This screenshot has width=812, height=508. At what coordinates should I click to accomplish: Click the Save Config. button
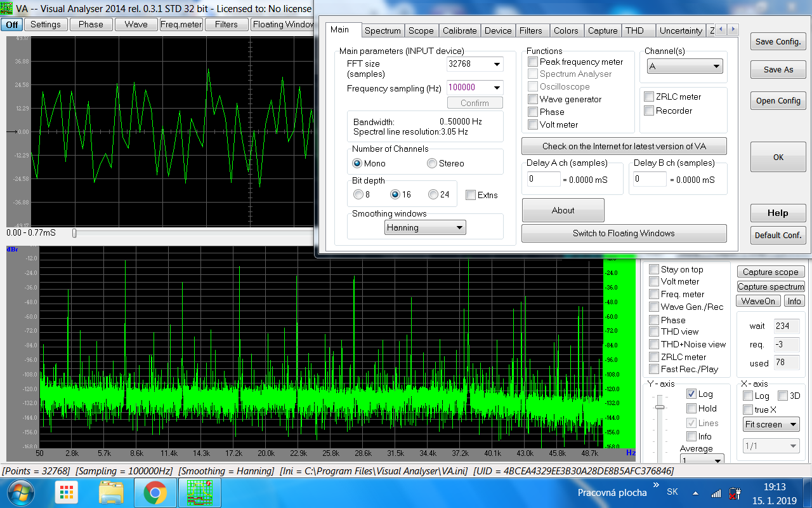coord(778,42)
